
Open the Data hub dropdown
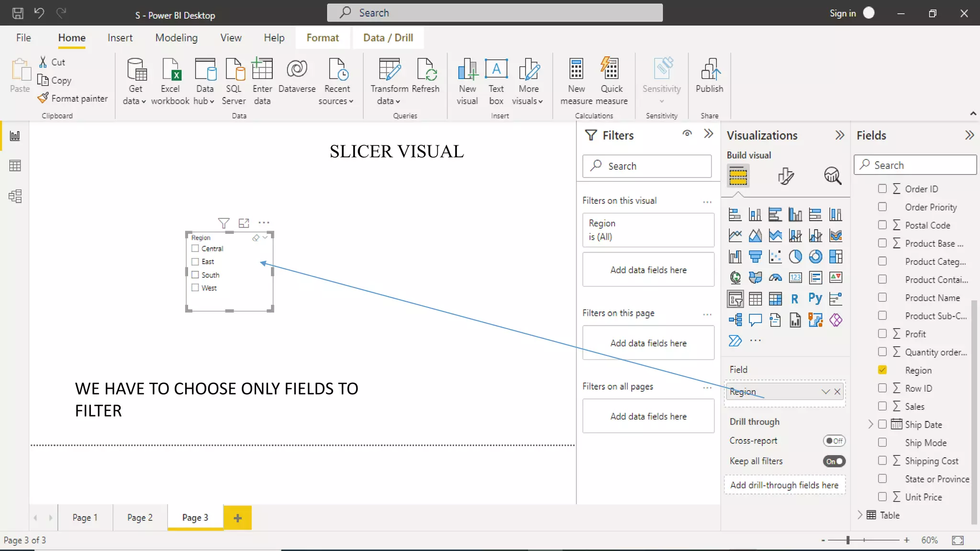pos(204,81)
